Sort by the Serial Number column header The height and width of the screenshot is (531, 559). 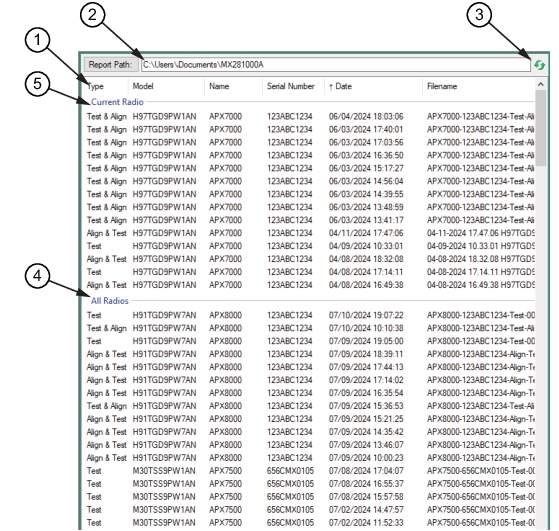[293, 86]
